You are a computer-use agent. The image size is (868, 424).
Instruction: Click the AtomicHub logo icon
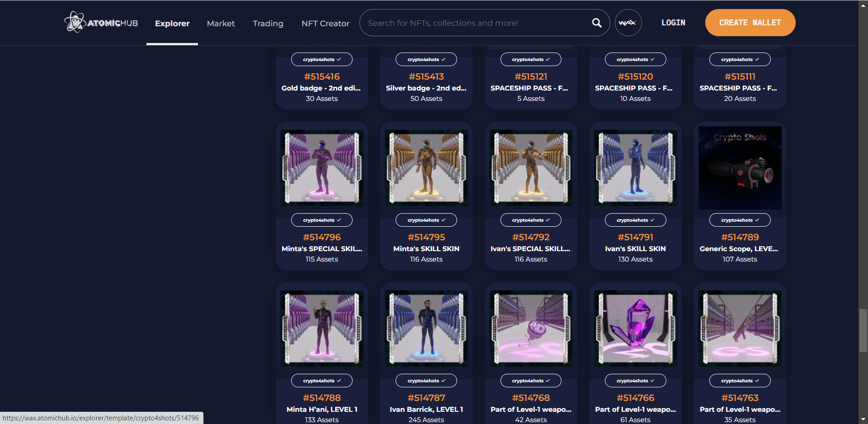coord(75,22)
